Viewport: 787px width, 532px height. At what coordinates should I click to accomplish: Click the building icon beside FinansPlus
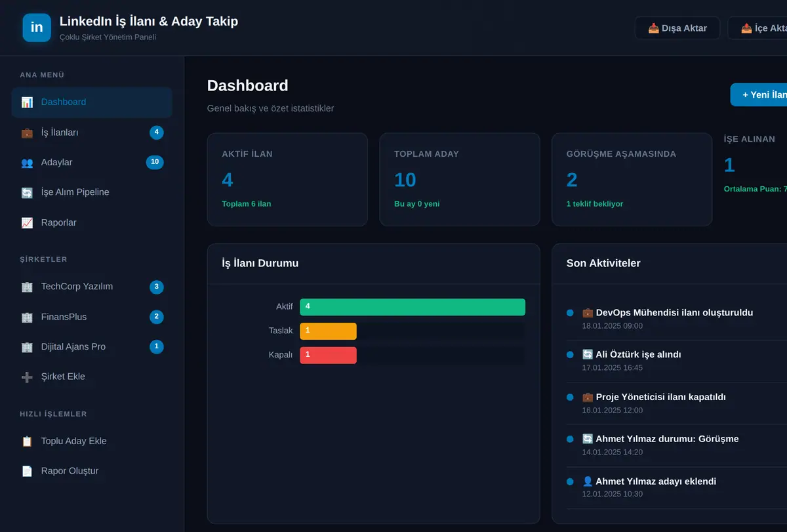click(27, 317)
